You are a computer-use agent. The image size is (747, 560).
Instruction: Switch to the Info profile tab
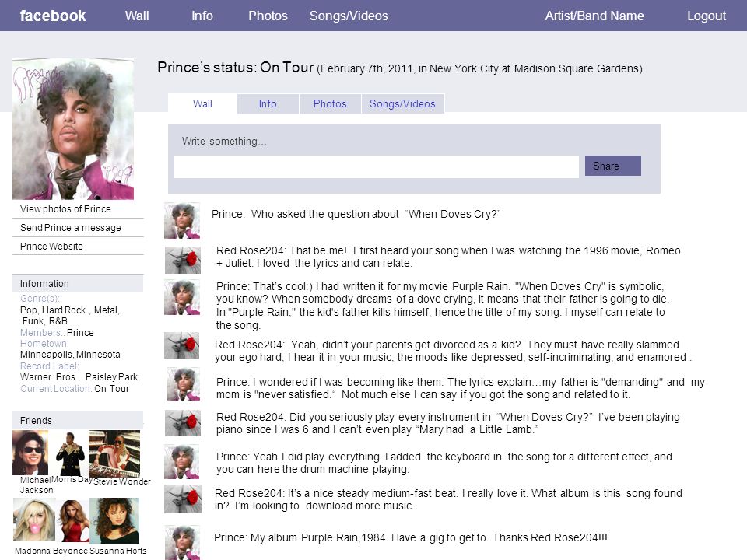point(268,103)
